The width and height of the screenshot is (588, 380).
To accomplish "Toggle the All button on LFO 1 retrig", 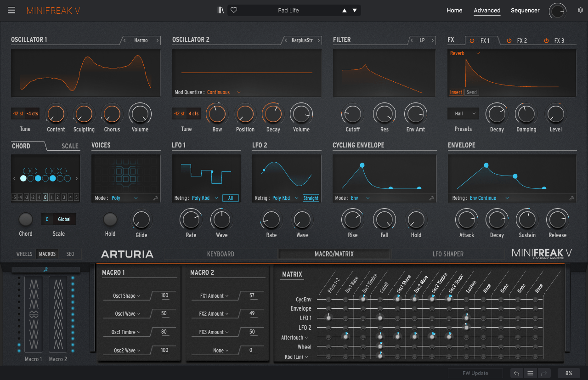I will point(231,198).
